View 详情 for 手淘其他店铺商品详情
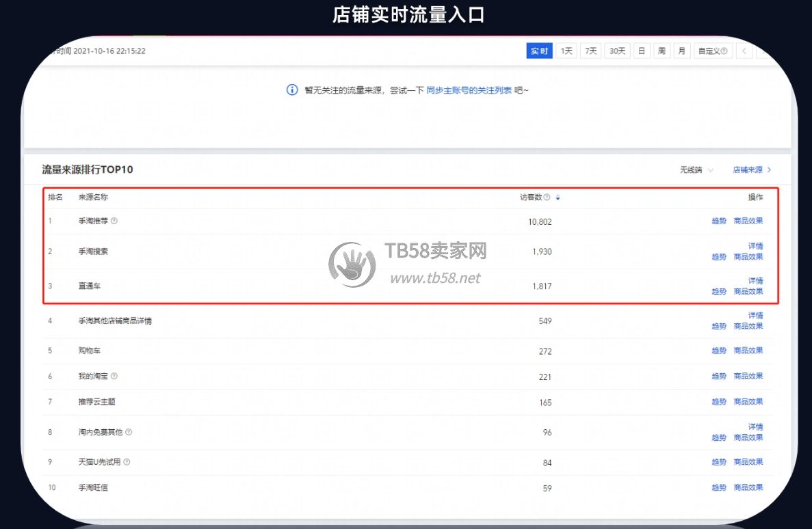This screenshot has height=529, width=812. point(755,316)
